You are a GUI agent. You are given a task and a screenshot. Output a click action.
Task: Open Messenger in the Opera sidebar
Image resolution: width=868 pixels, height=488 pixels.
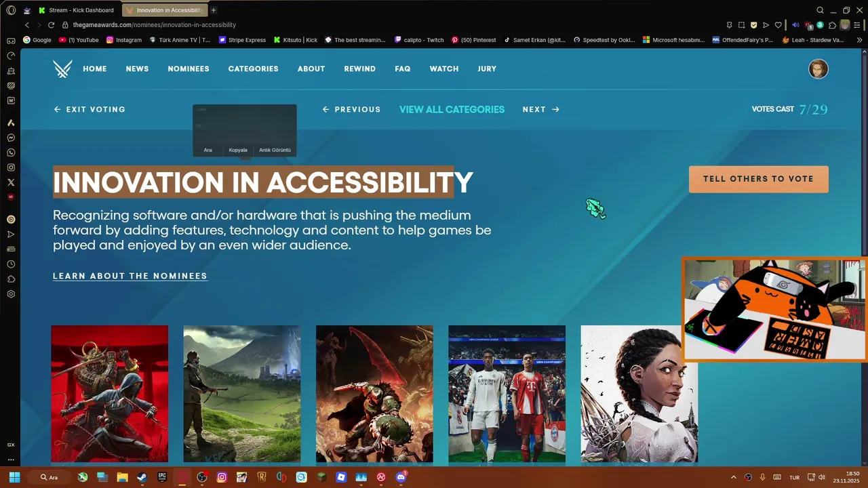point(11,138)
